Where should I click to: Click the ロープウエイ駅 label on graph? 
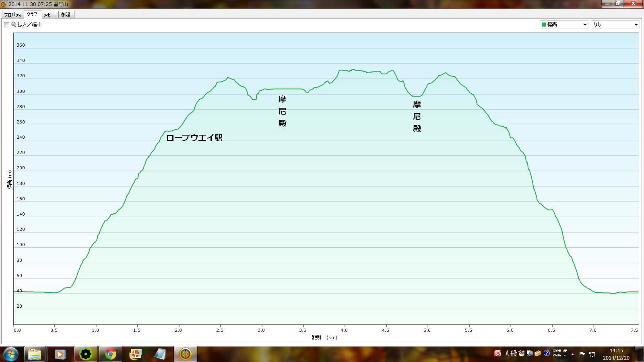194,138
